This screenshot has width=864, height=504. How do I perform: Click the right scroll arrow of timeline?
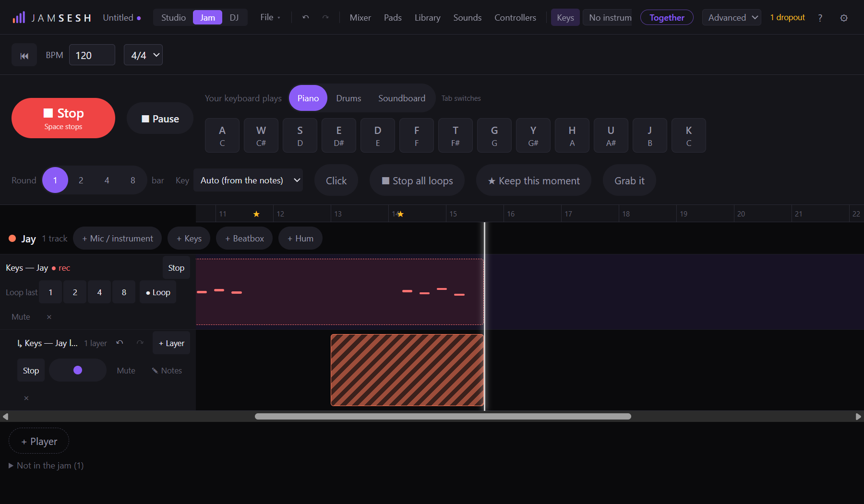tap(858, 417)
